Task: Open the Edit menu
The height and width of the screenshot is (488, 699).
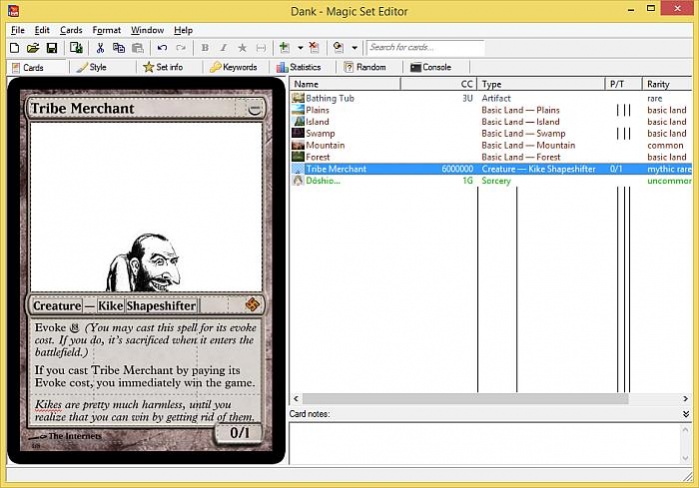Action: [42, 30]
